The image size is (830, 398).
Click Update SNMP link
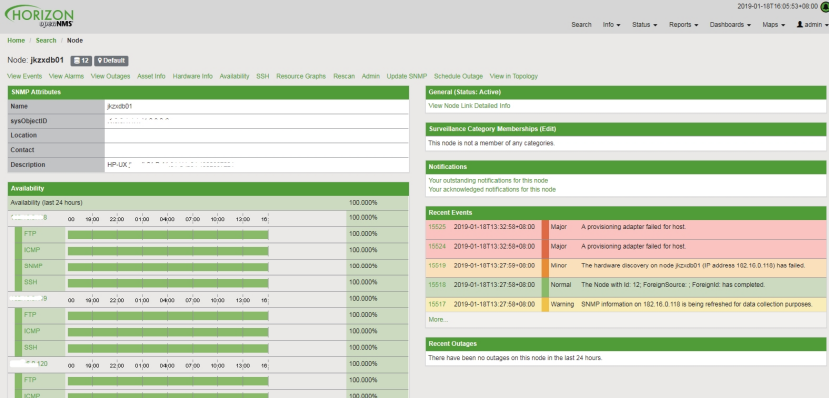[407, 77]
